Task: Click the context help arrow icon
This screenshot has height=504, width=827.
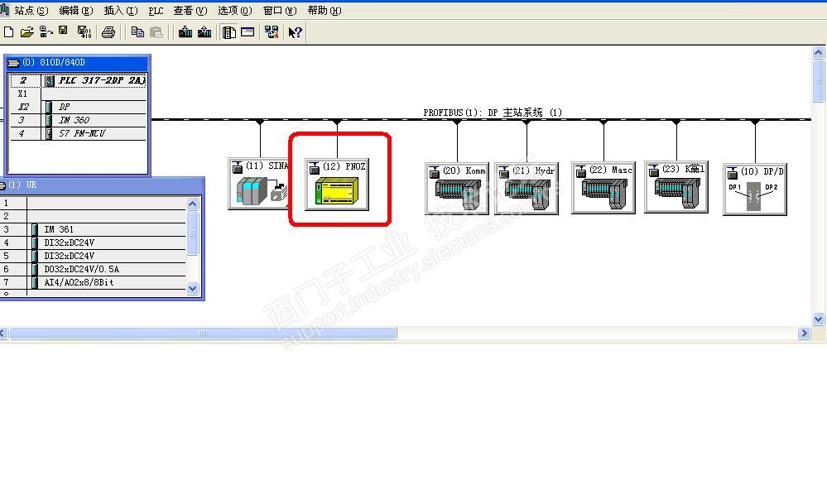Action: pos(295,32)
